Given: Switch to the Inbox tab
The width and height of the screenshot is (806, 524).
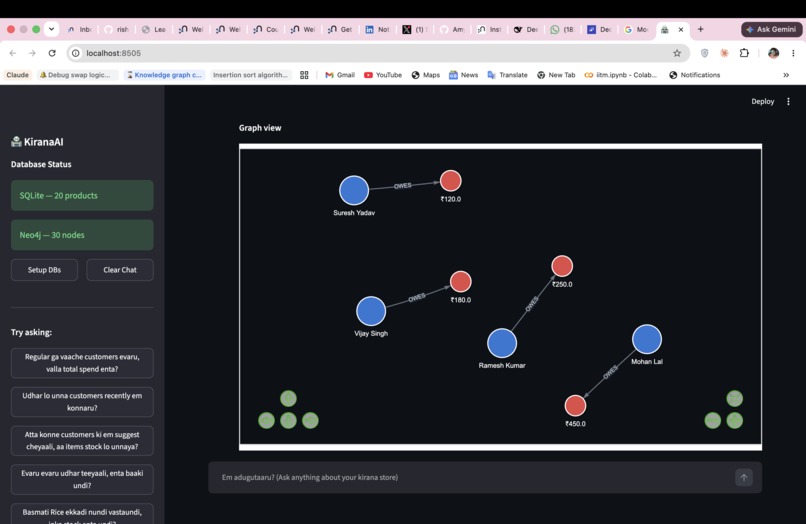Looking at the screenshot, I should [x=80, y=30].
